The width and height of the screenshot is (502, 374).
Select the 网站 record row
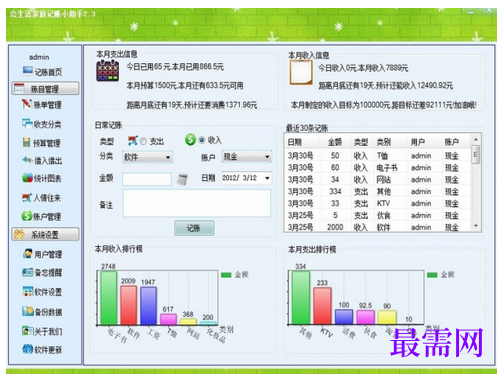click(377, 180)
